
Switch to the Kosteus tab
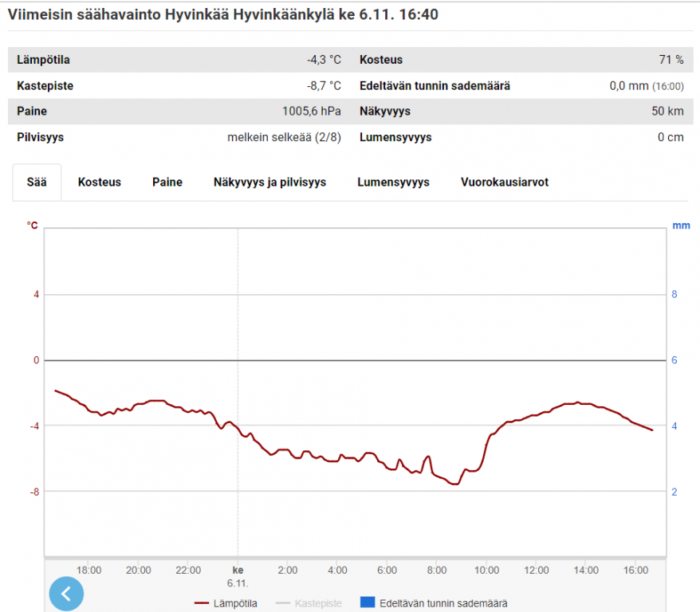click(x=100, y=182)
